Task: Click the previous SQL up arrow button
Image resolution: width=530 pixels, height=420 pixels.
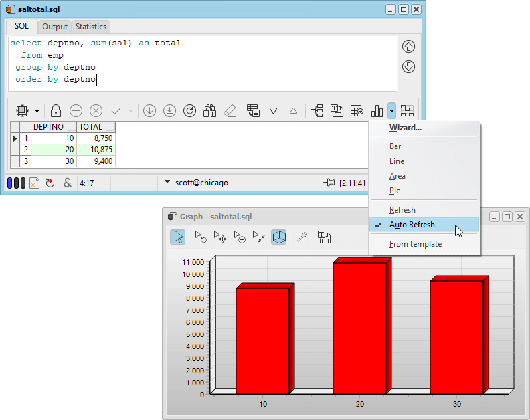Action: 408,47
